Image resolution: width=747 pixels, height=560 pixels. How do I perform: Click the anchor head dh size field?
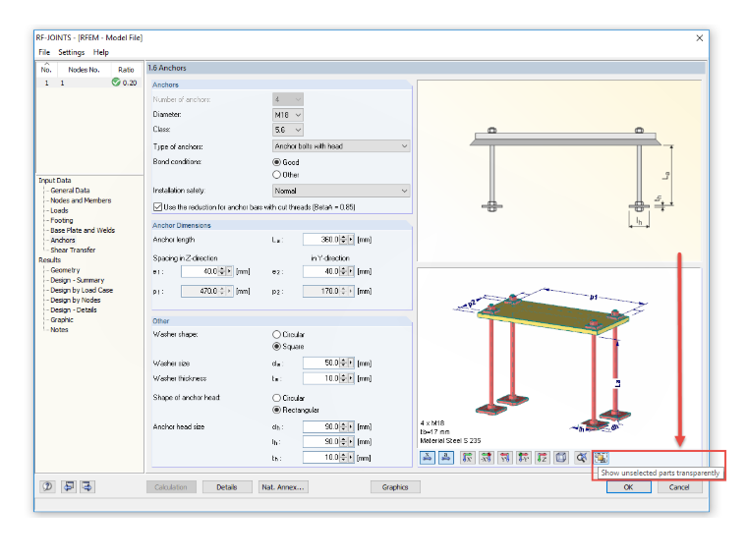[x=321, y=426]
